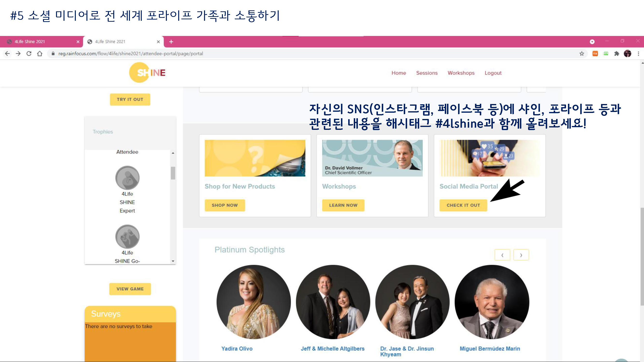
Task: Show next Platinum Spotlights with right chevron
Action: [521, 255]
